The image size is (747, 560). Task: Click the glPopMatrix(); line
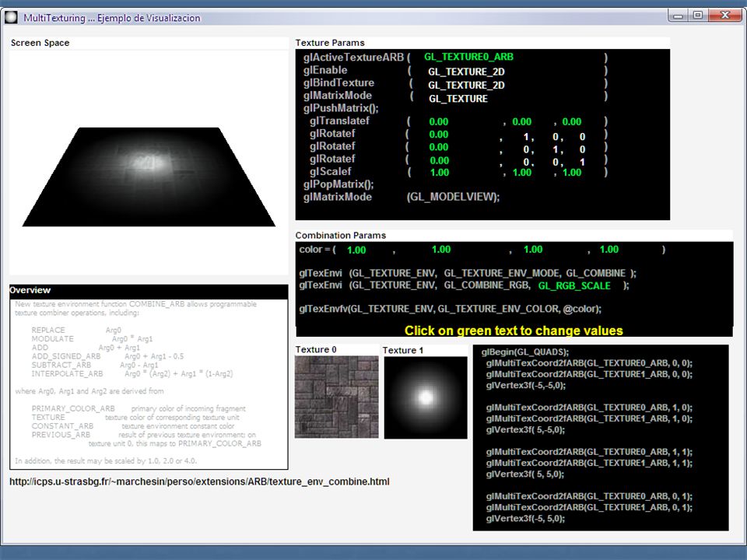338,184
